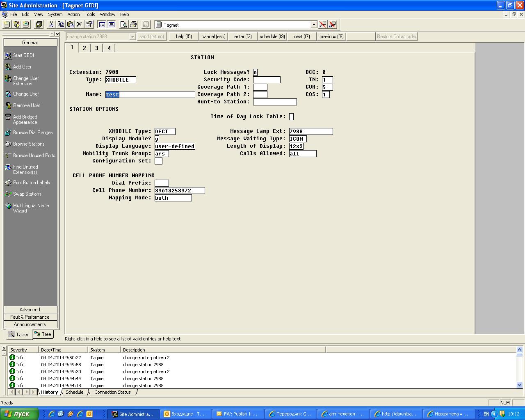The width and height of the screenshot is (525, 420).
Task: Open the Fault & Performance sidebar section
Action: click(x=30, y=317)
